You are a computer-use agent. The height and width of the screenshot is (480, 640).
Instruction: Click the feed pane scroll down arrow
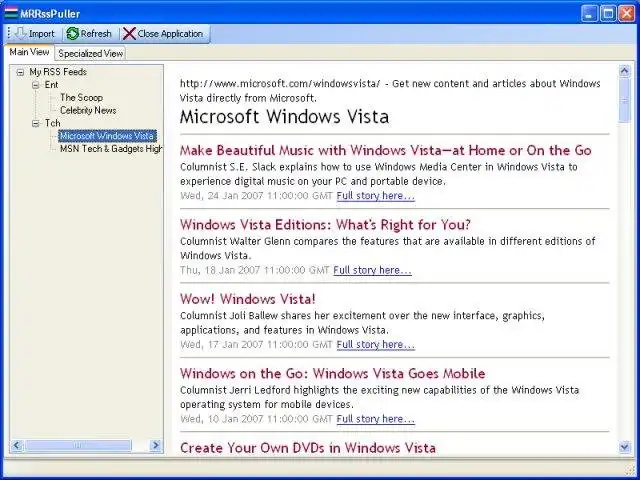624,447
